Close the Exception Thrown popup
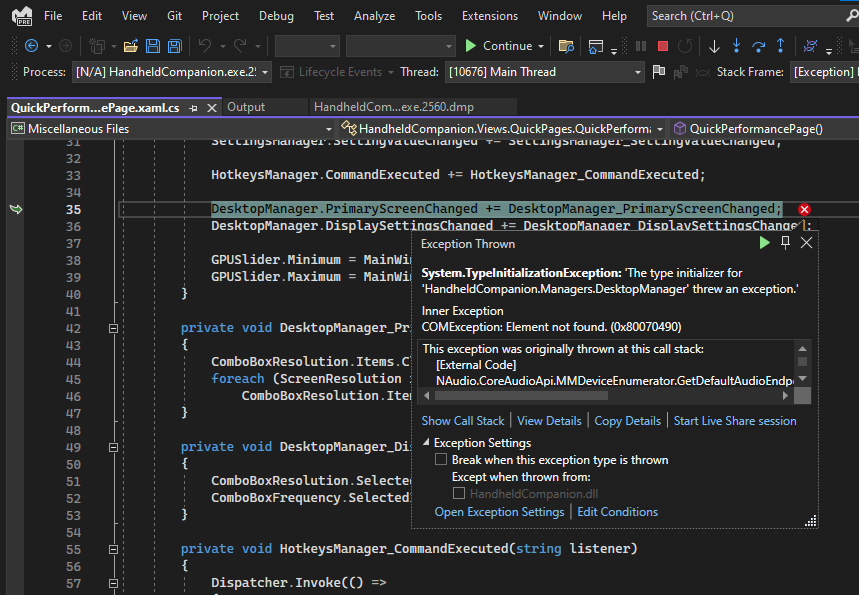The image size is (859, 595). [x=806, y=243]
